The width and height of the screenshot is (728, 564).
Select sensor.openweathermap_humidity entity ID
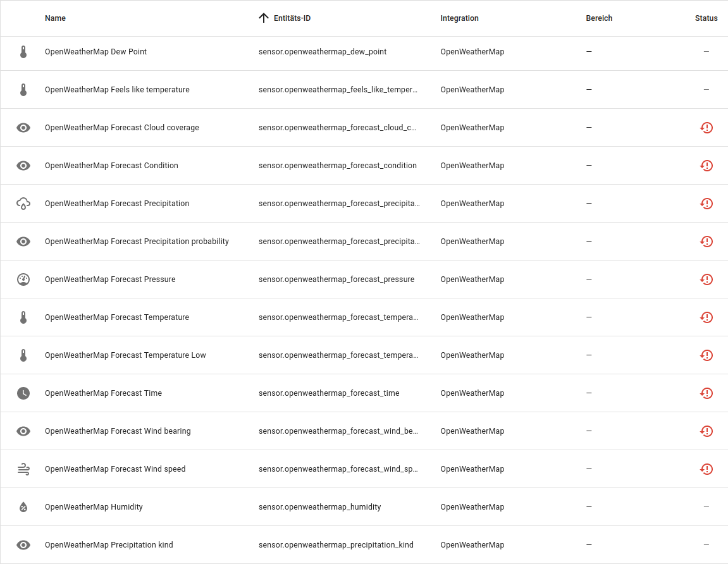coord(320,507)
